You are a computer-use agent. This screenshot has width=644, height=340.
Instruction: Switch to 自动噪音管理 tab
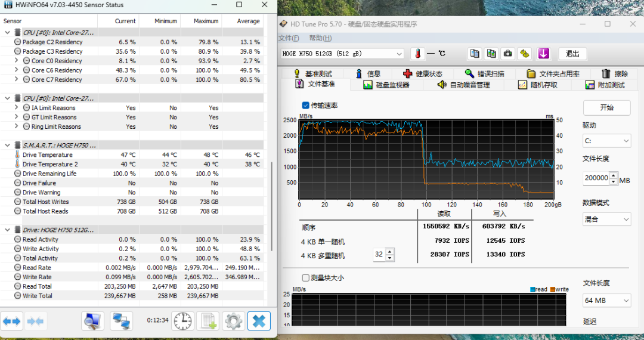pyautogui.click(x=464, y=85)
